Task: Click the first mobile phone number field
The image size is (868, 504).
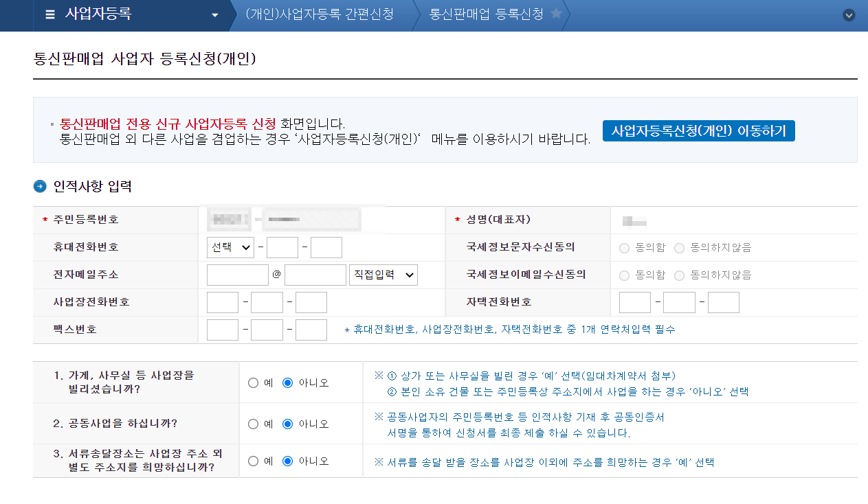Action: (282, 247)
